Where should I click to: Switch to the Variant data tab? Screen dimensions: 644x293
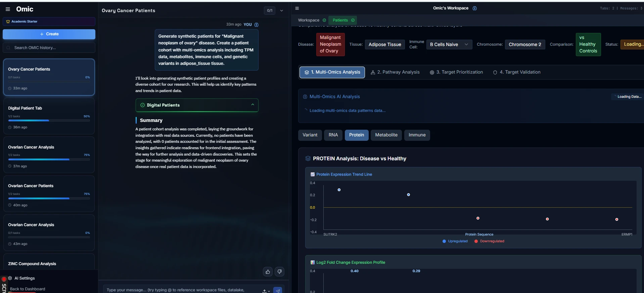310,135
